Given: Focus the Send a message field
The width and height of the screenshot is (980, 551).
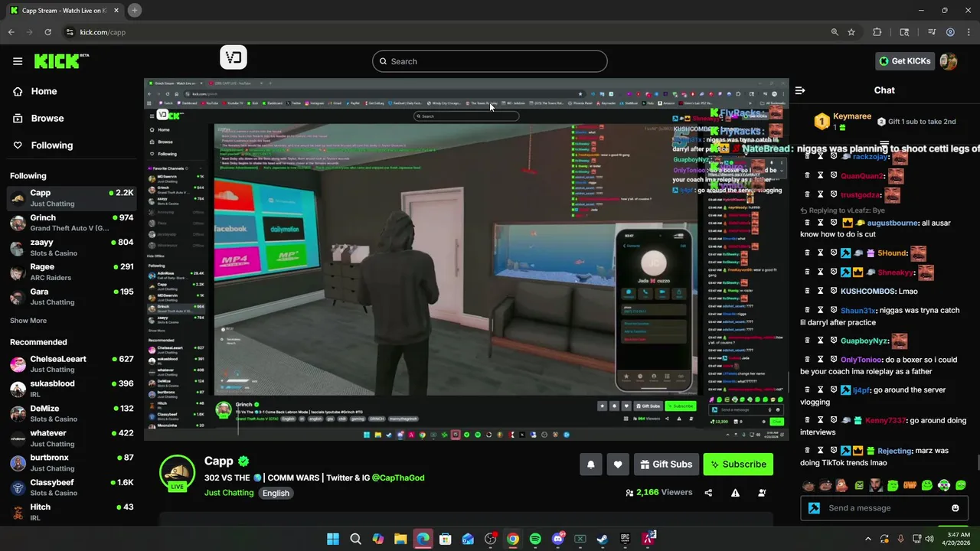Looking at the screenshot, I should click(884, 508).
